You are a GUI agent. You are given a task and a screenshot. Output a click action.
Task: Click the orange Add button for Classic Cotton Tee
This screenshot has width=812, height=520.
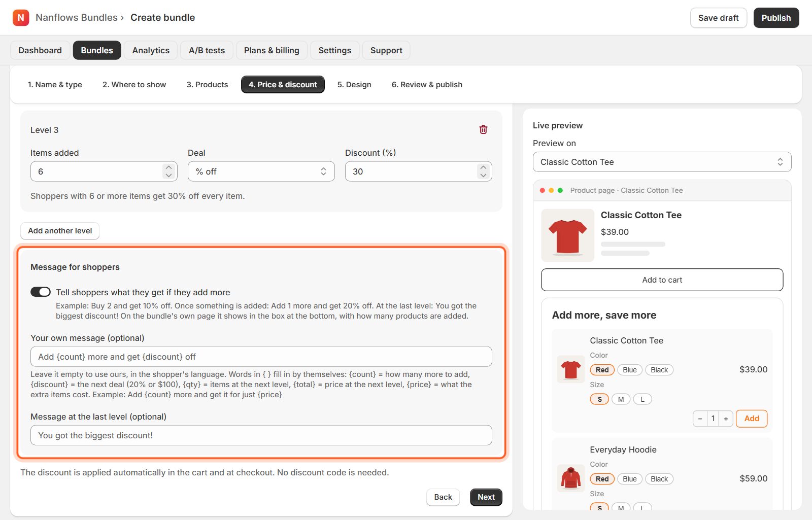pos(752,419)
